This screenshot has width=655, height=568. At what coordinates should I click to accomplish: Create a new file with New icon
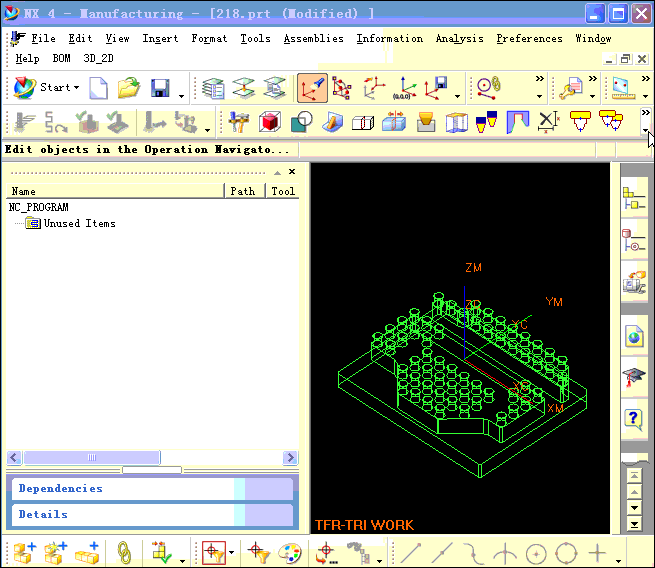click(x=99, y=88)
